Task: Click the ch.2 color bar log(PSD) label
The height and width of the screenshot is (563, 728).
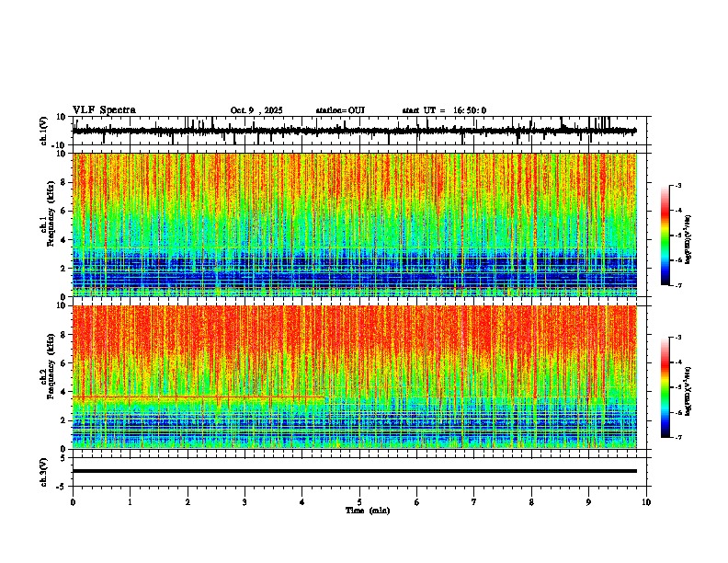Action: [x=688, y=391]
